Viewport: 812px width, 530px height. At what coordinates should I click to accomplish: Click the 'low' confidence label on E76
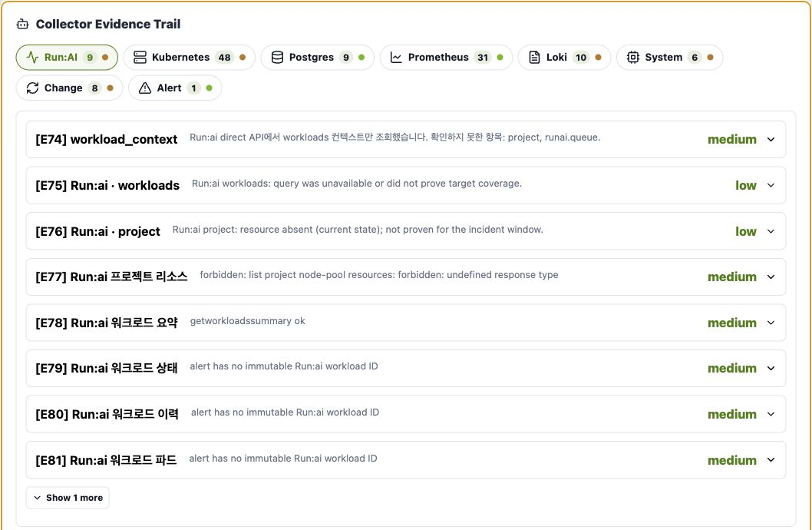click(746, 231)
